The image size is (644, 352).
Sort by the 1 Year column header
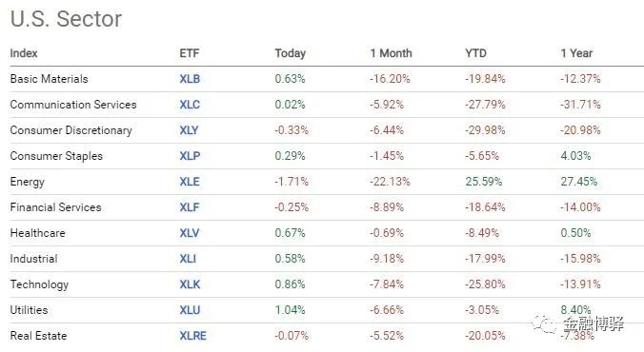click(576, 53)
